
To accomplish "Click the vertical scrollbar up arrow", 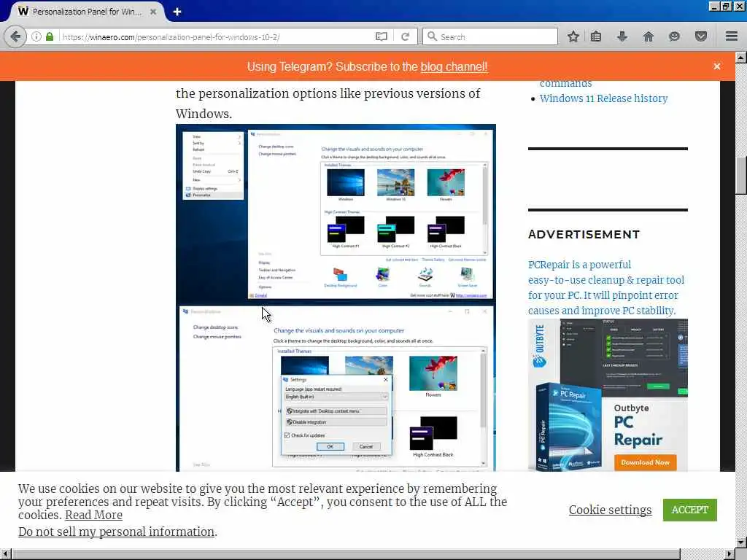I will click(741, 58).
